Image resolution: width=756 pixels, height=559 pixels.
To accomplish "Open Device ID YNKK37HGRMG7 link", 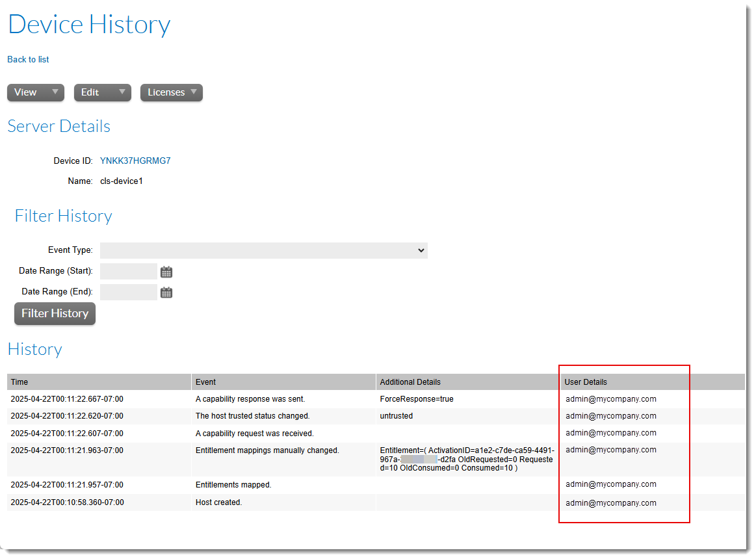I will [135, 161].
